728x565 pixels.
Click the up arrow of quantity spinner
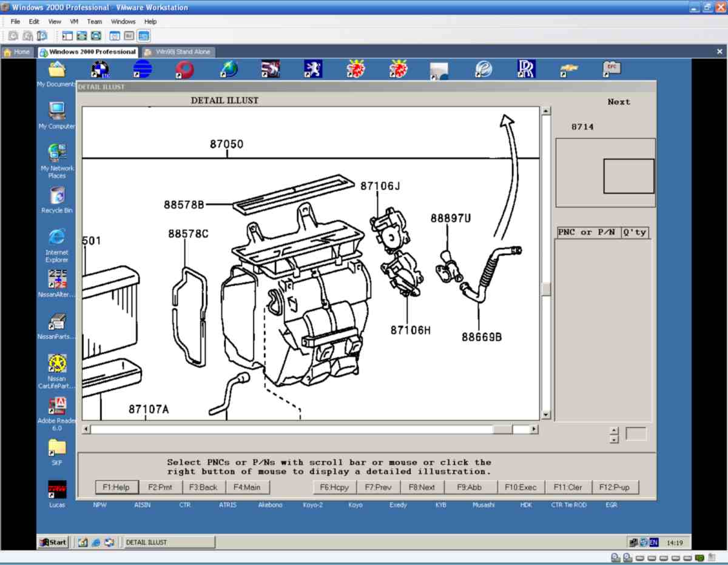(614, 430)
